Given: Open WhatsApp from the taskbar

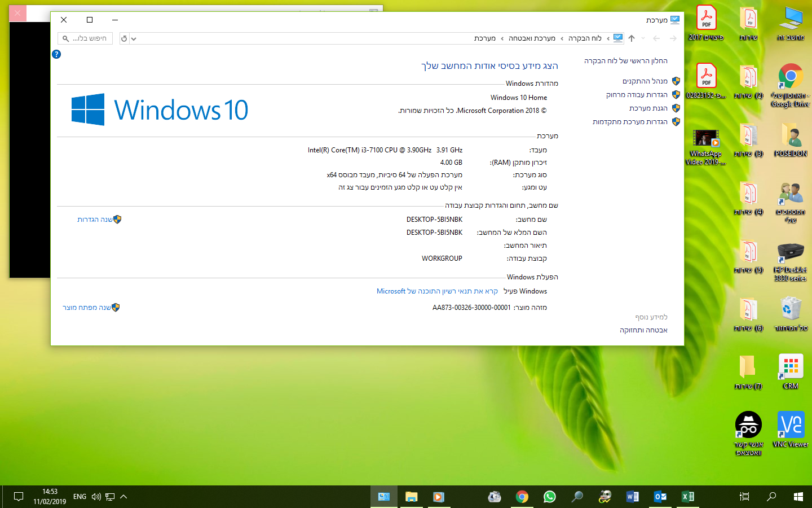Looking at the screenshot, I should (x=549, y=497).
